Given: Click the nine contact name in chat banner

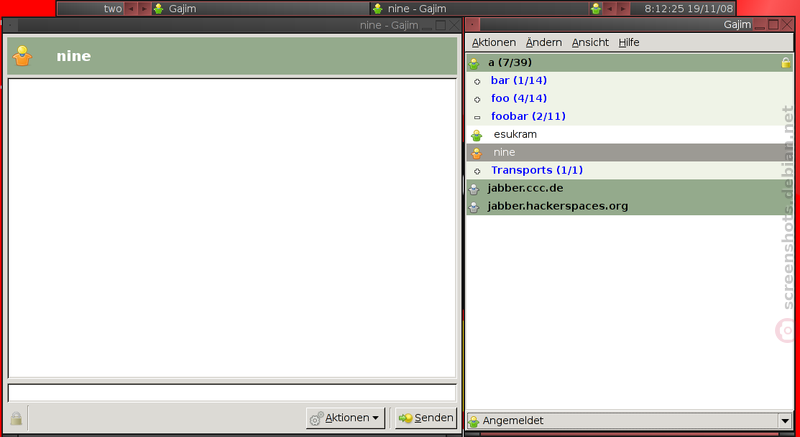Looking at the screenshot, I should click(73, 56).
